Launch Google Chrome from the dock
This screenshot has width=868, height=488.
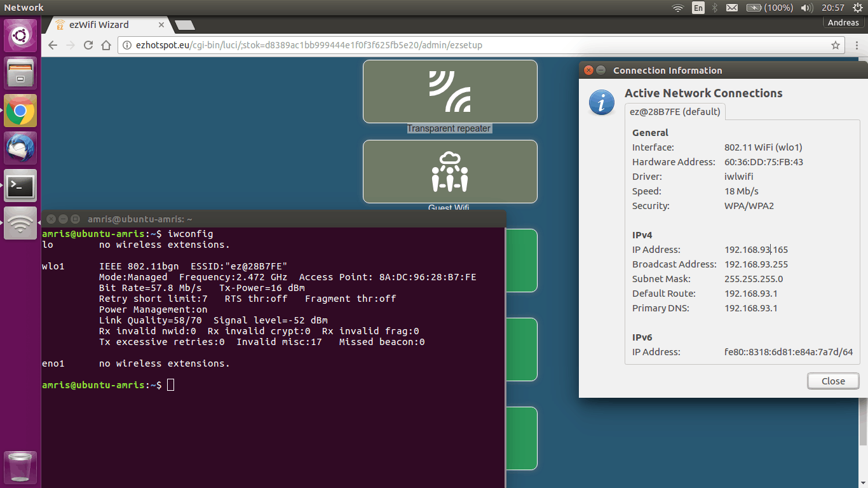pos(20,111)
